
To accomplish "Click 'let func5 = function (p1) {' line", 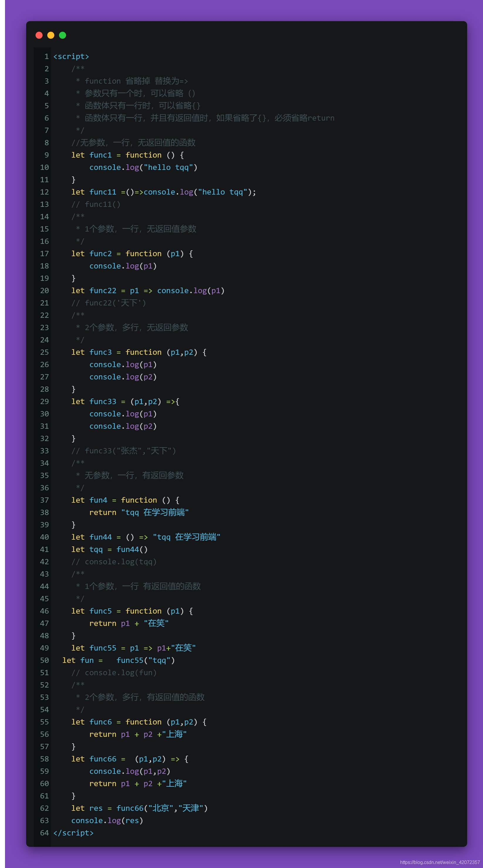I will click(x=132, y=611).
